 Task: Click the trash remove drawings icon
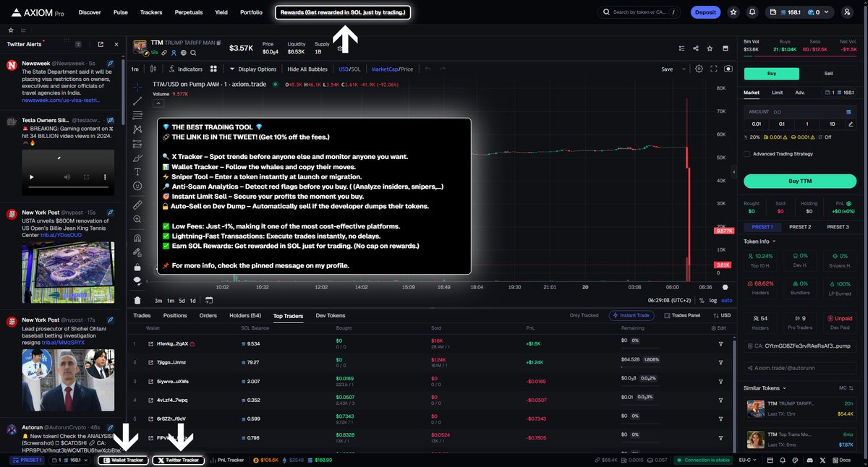point(137,300)
